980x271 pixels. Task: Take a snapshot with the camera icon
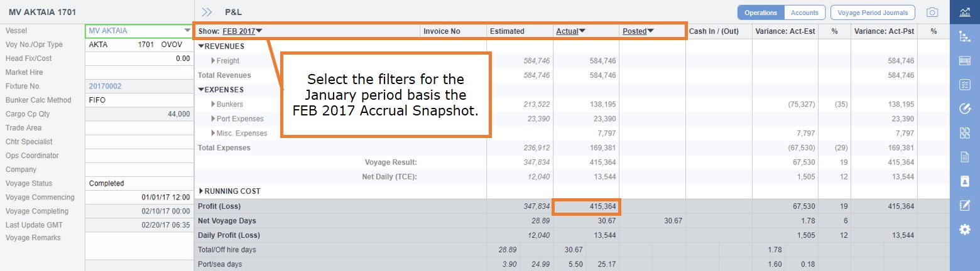(x=933, y=13)
